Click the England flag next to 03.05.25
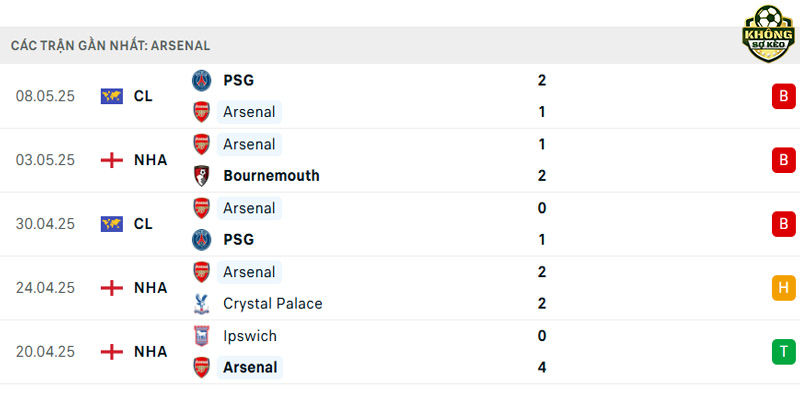Screen dimensions: 800x400 (112, 160)
